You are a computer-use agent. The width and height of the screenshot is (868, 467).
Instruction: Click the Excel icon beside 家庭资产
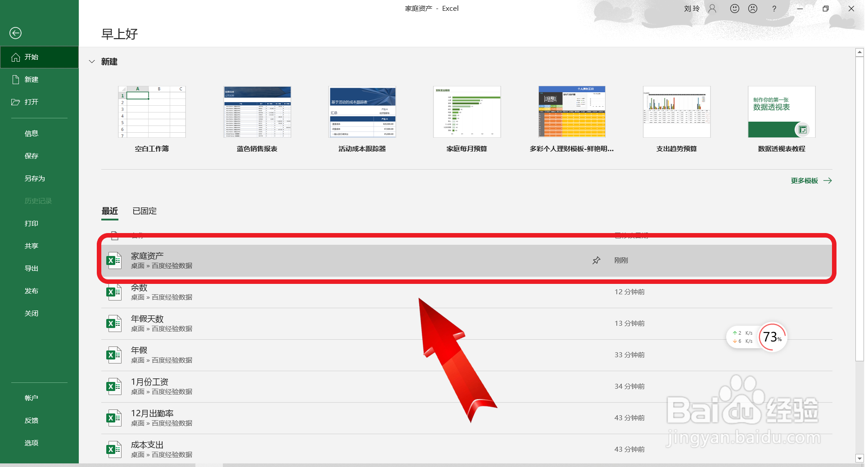pyautogui.click(x=114, y=260)
